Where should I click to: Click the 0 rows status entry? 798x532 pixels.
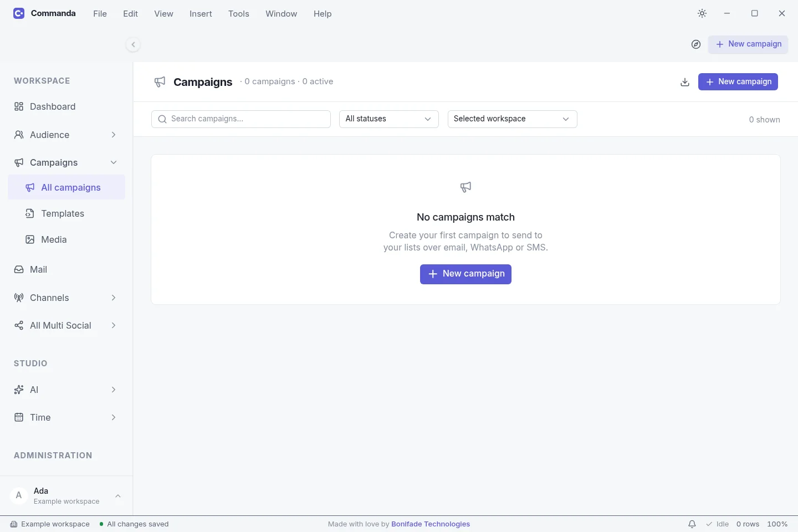748,524
